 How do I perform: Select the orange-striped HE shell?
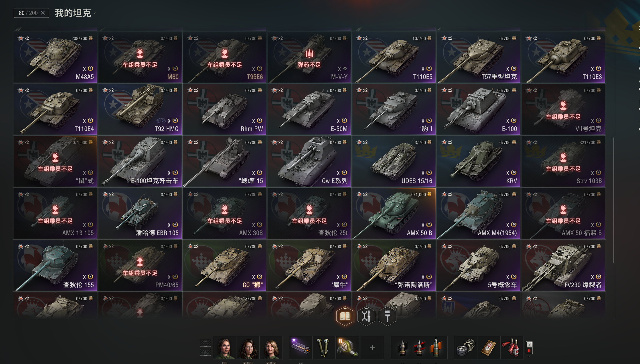pyautogui.click(x=436, y=348)
